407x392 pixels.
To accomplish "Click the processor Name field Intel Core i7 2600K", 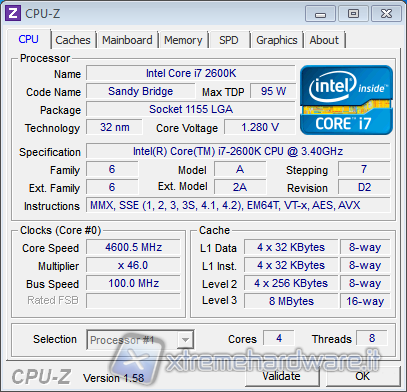I will pos(191,73).
